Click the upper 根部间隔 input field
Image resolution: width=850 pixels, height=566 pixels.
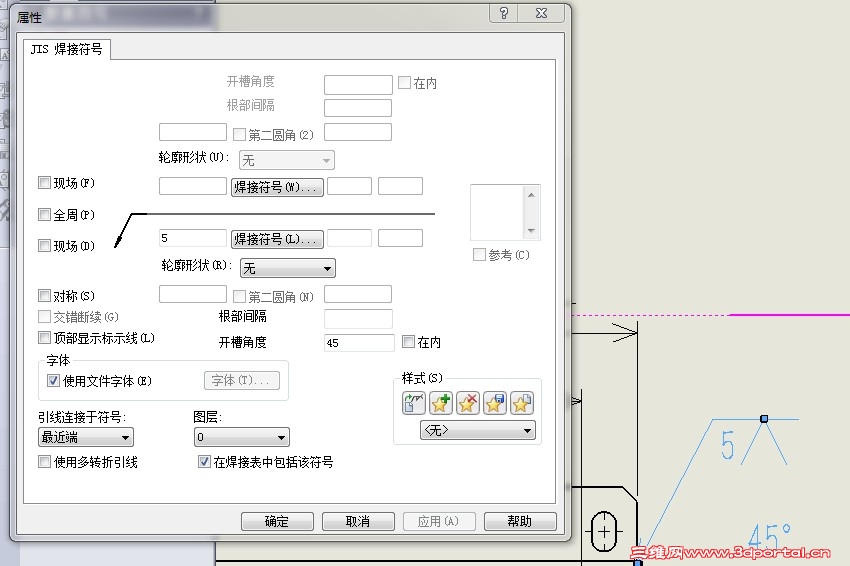(x=358, y=107)
